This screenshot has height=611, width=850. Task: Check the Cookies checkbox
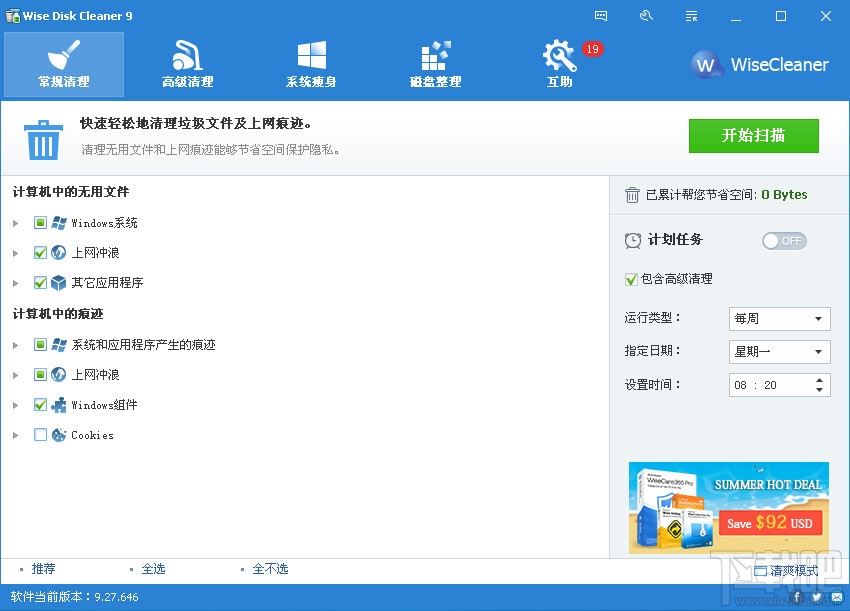[40, 435]
